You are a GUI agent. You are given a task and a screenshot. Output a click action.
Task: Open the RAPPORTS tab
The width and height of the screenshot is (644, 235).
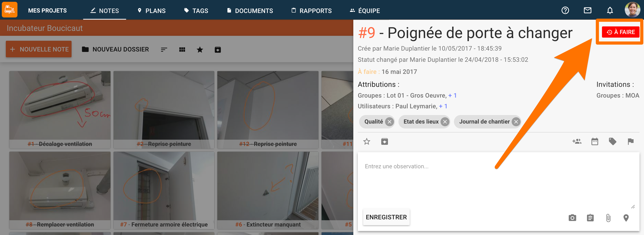[x=311, y=11]
